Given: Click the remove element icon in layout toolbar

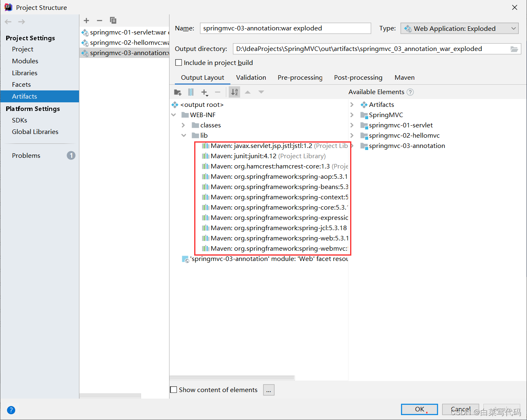Looking at the screenshot, I should click(x=218, y=92).
